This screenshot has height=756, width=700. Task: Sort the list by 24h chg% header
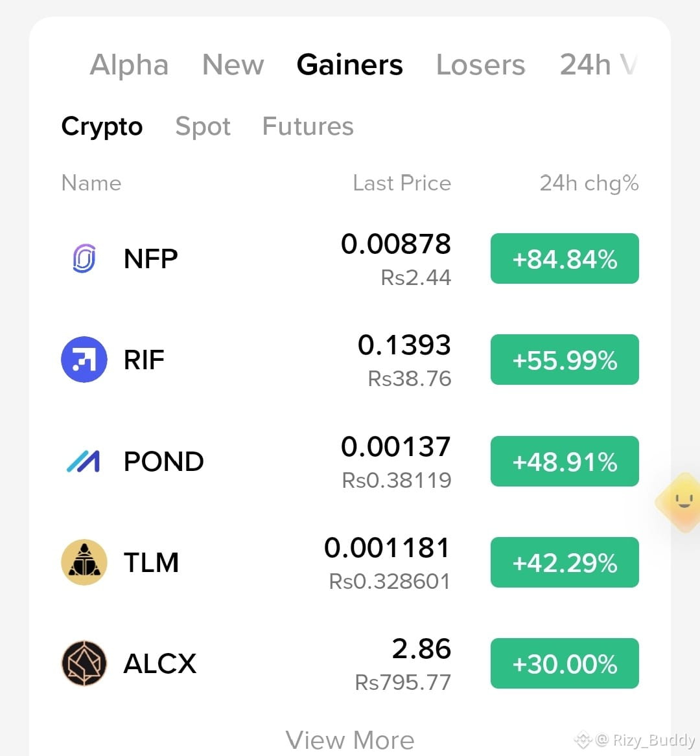point(589,183)
